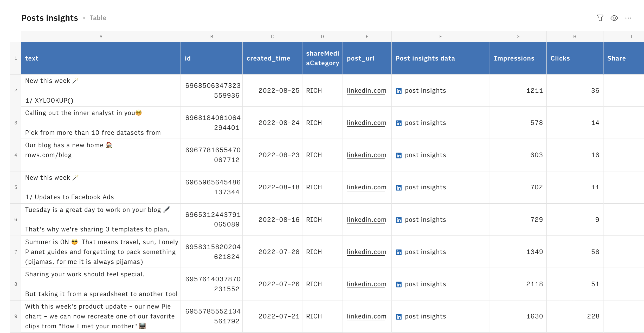Viewport: 644px width, 333px height.
Task: Open the three-dot more options menu
Action: pyautogui.click(x=628, y=18)
